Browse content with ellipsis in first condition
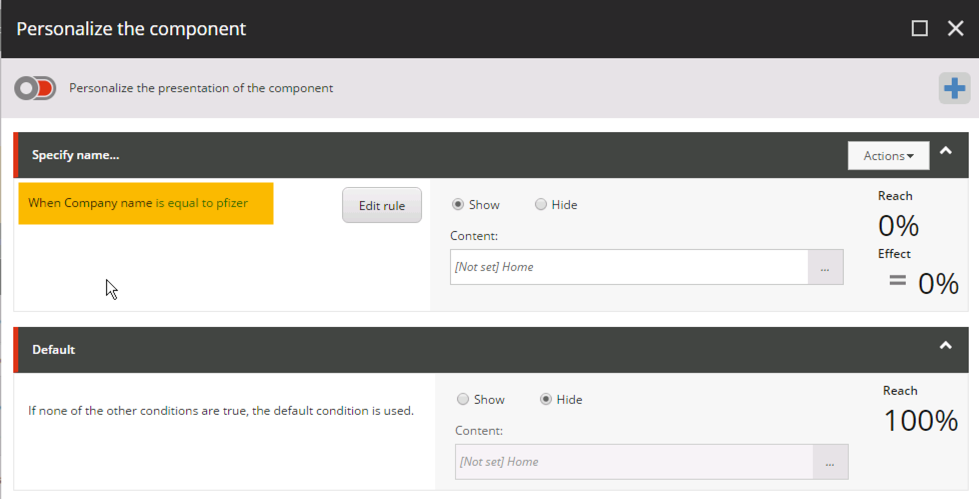The width and height of the screenshot is (979, 499). point(825,267)
